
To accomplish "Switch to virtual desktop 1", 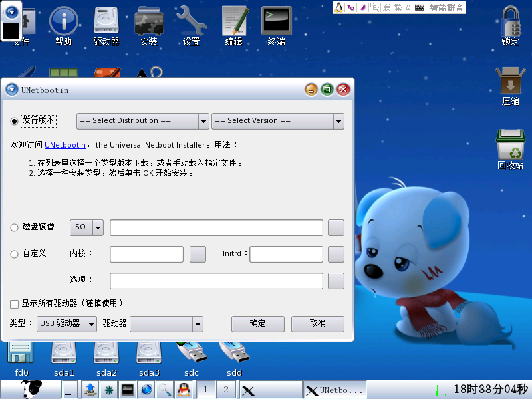I will 205,390.
